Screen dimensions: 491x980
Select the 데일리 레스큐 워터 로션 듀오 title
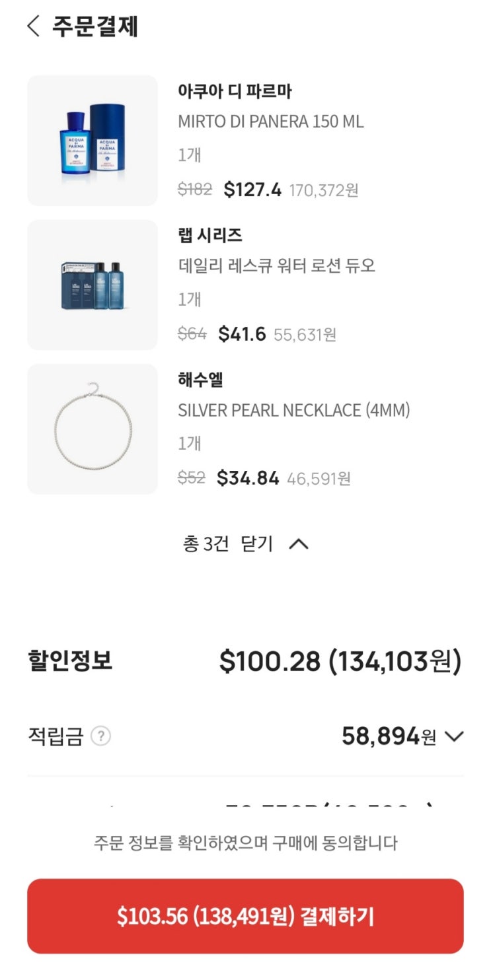(276, 265)
